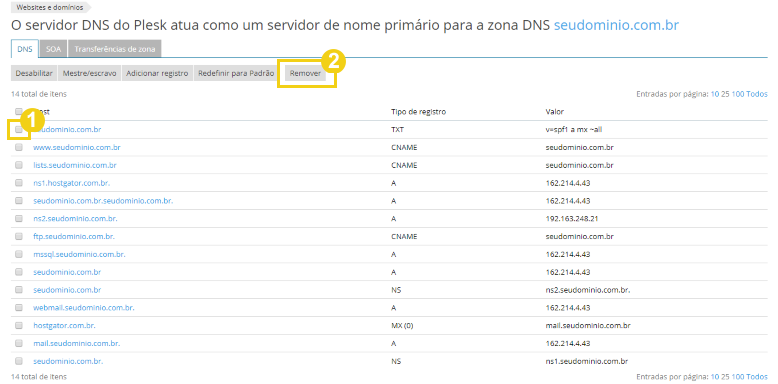Check the box for the ns1.seudominio.com.br NS row

coord(19,361)
